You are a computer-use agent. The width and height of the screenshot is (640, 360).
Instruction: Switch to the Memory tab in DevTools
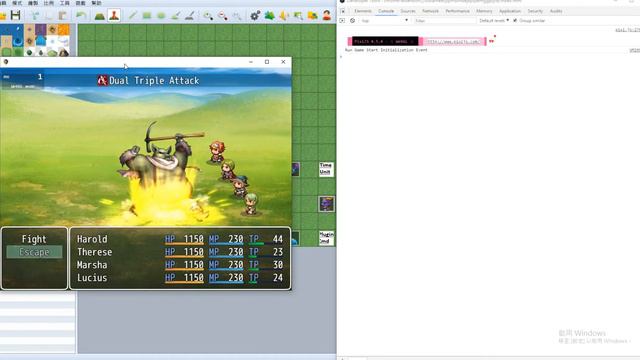click(484, 11)
